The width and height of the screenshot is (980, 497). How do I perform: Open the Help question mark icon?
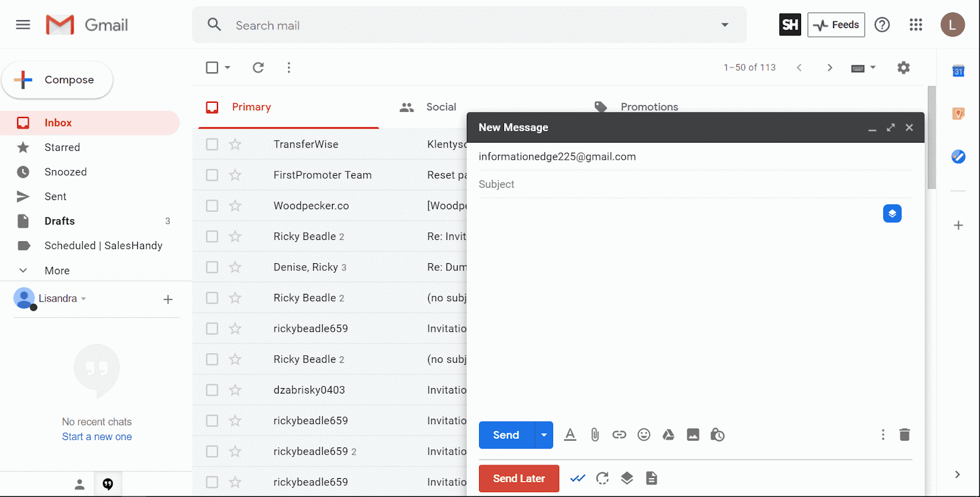(882, 24)
